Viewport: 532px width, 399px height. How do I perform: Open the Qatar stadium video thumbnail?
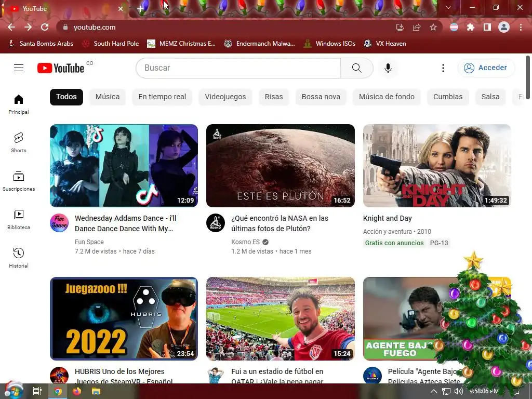click(280, 318)
